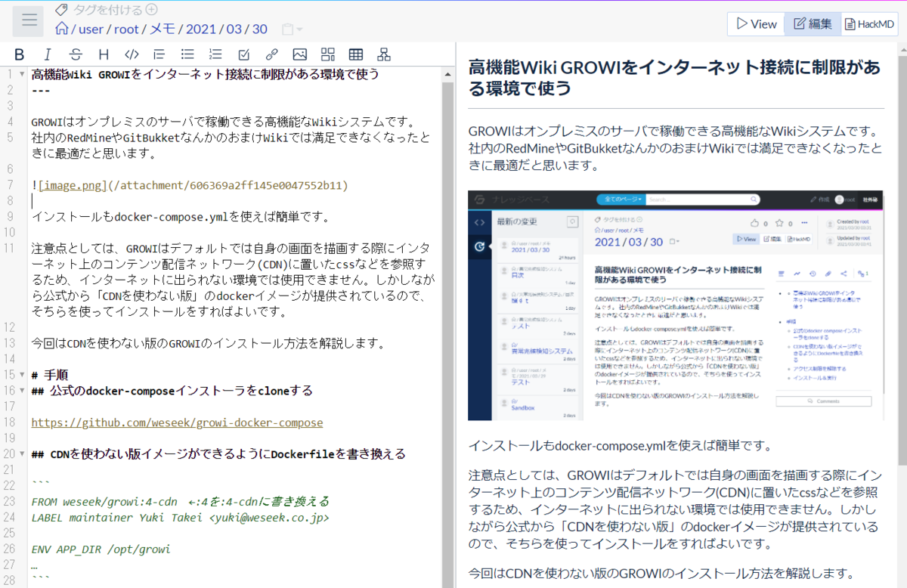The width and height of the screenshot is (907, 588).
Task: Collapse the '# 手順' section fold arrow
Action: pos(23,375)
